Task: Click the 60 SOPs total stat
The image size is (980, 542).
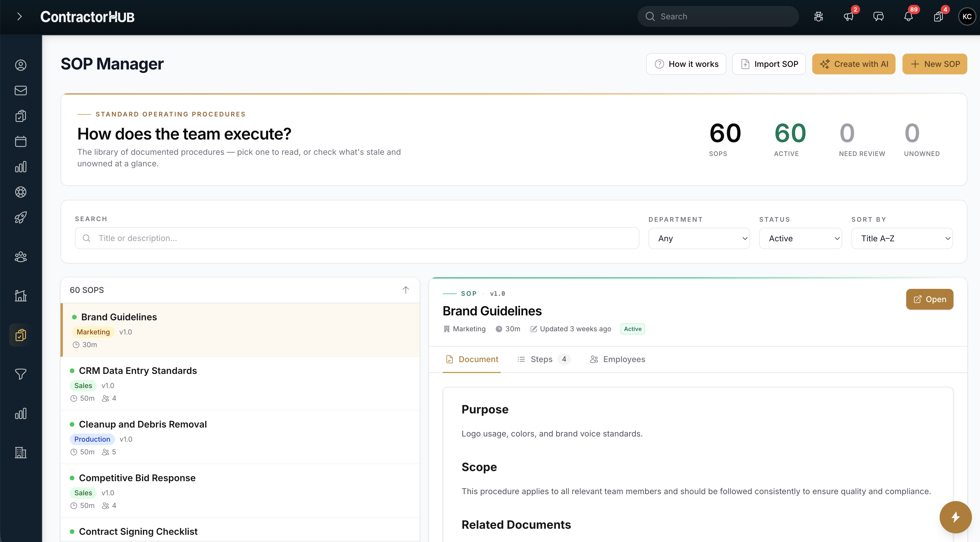Action: pyautogui.click(x=725, y=139)
